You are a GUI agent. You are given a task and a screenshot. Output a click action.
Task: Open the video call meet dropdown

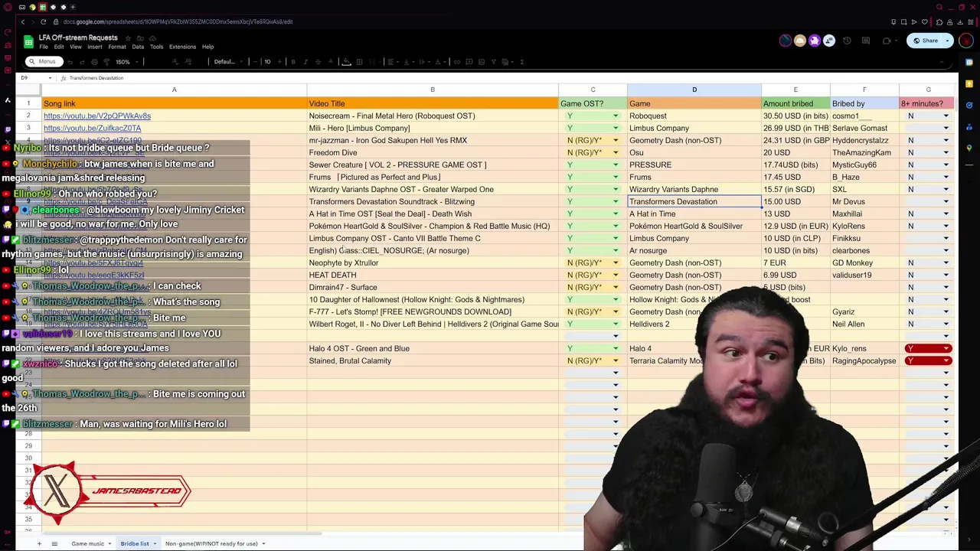897,41
